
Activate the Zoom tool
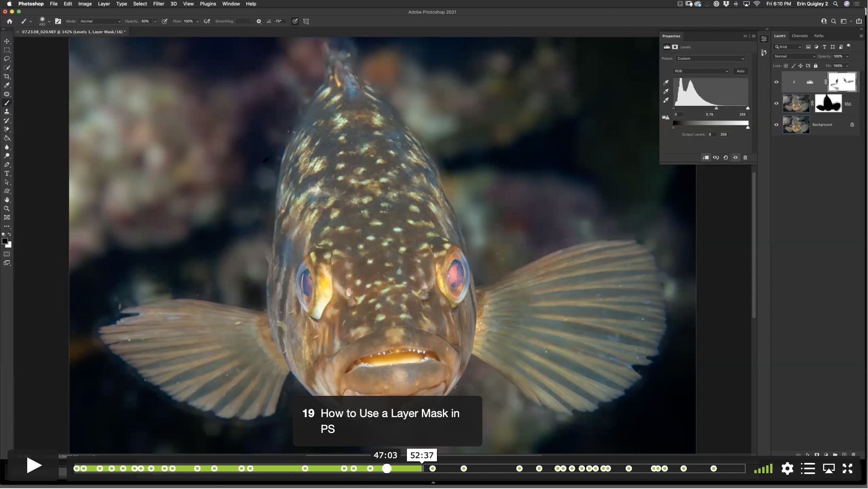point(7,209)
